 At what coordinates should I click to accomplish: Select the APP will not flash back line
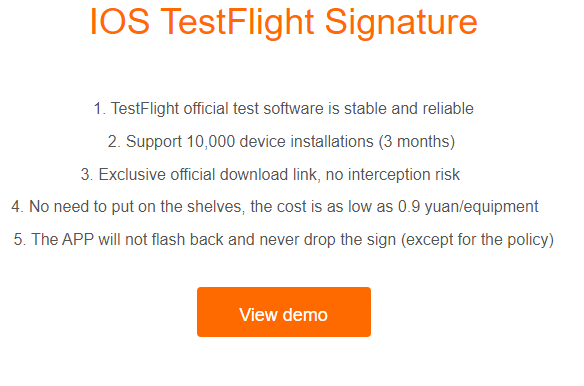point(284,240)
